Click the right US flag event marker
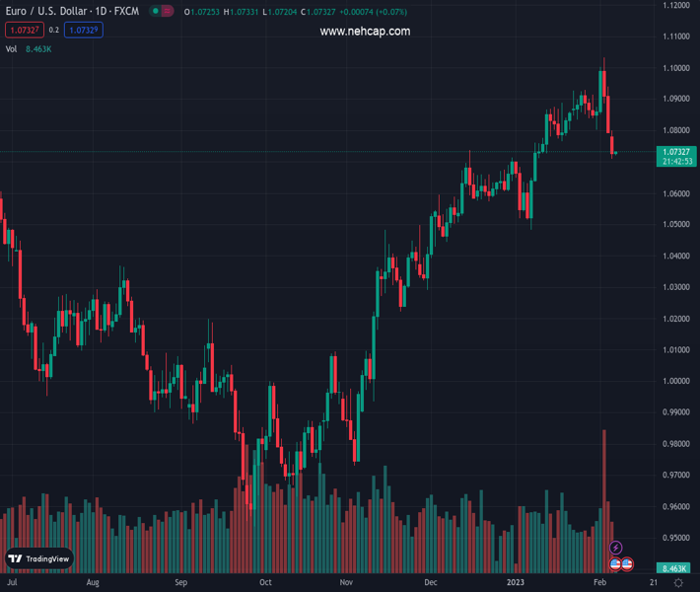Screen dimensions: 700x592 pos(627,563)
